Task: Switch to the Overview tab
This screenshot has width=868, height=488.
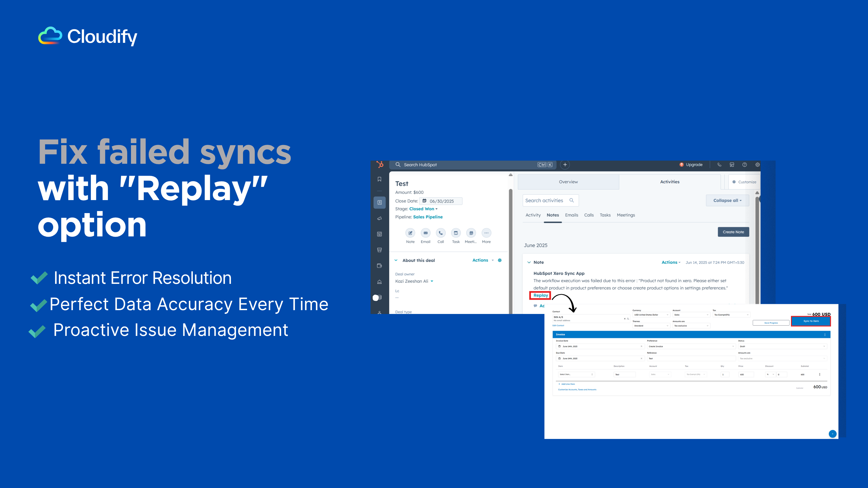Action: point(569,182)
